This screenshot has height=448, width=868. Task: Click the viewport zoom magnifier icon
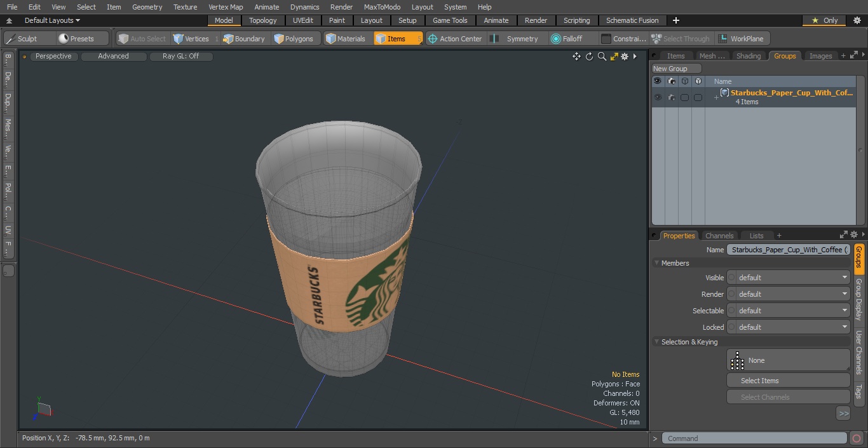[x=602, y=57]
